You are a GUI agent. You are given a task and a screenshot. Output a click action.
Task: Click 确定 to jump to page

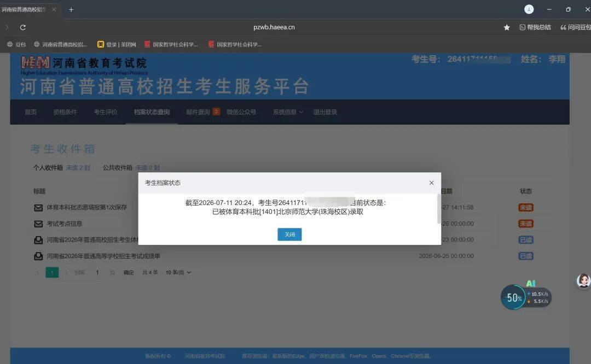pyautogui.click(x=129, y=272)
